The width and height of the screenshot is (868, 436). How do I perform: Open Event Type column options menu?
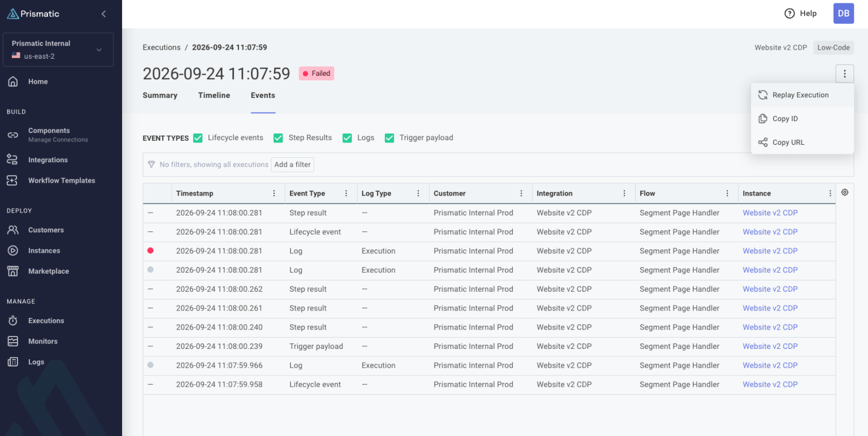pyautogui.click(x=346, y=193)
